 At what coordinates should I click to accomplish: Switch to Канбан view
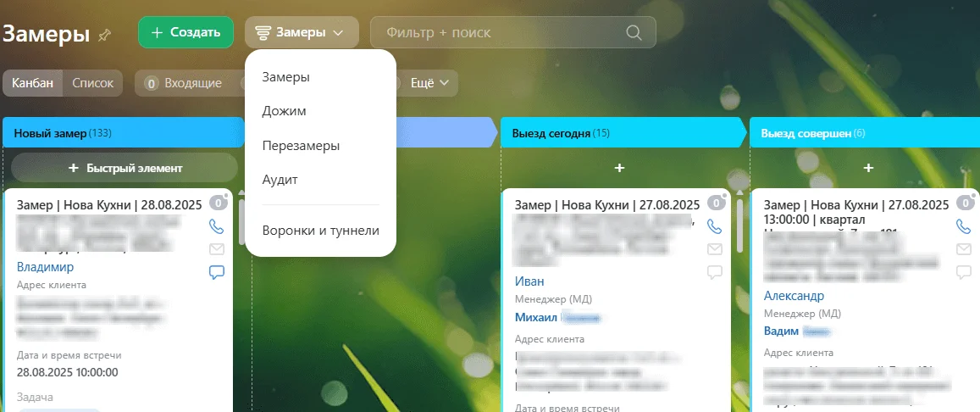[33, 83]
